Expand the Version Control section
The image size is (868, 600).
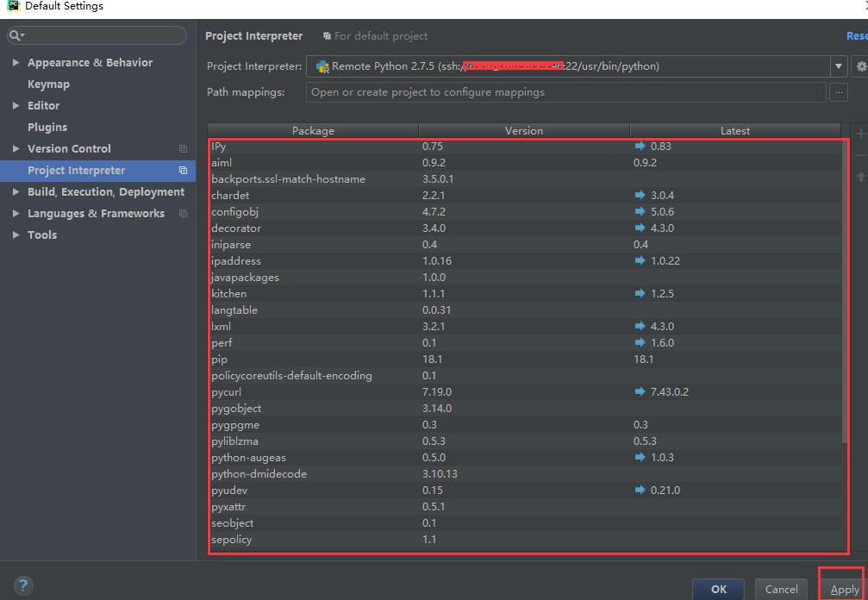16,149
